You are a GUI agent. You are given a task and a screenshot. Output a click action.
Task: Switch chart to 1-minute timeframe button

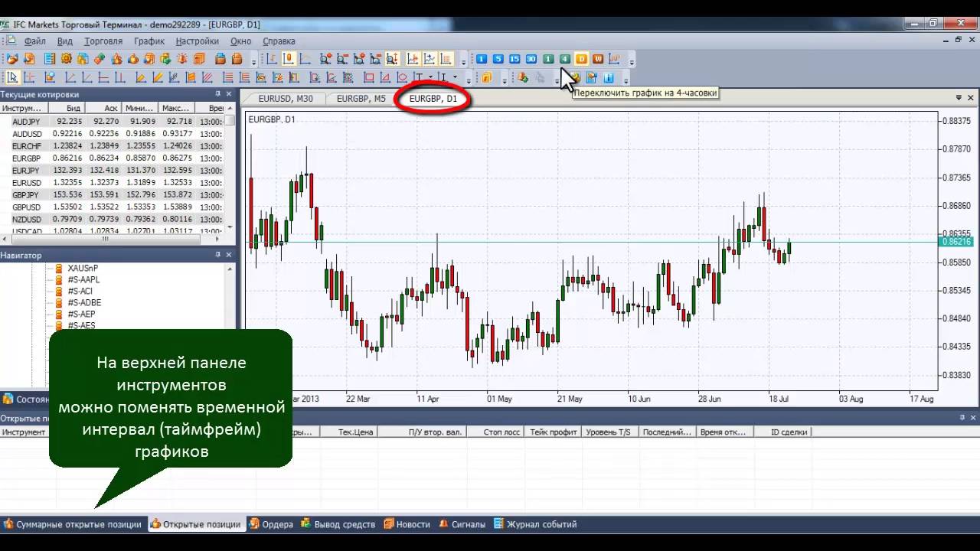(x=482, y=59)
